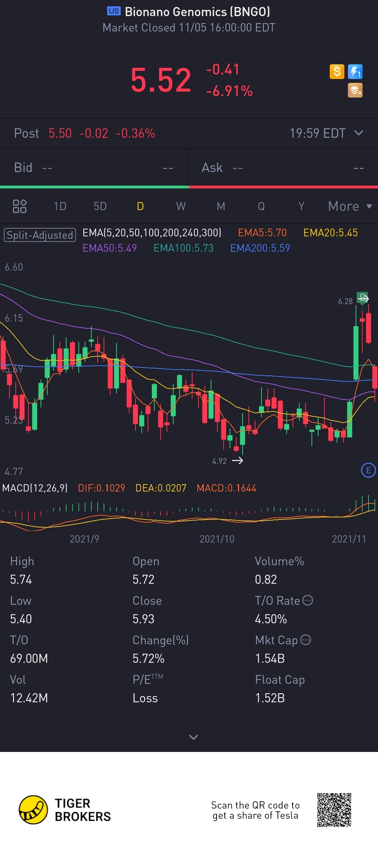Viewport: 378px width, 868px height.
Task: Tap the last price 5.52
Action: pos(161,80)
